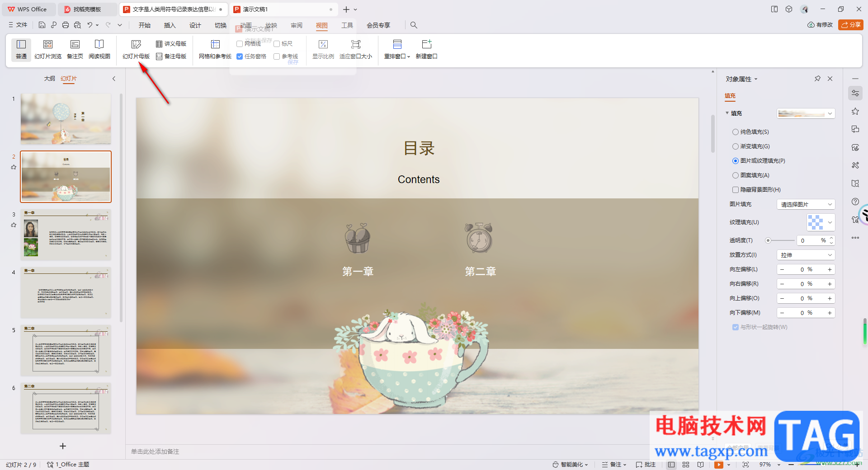Uncheck the Task Pane (任务窗格) checkbox
Image resolution: width=868 pixels, height=470 pixels.
click(240, 56)
